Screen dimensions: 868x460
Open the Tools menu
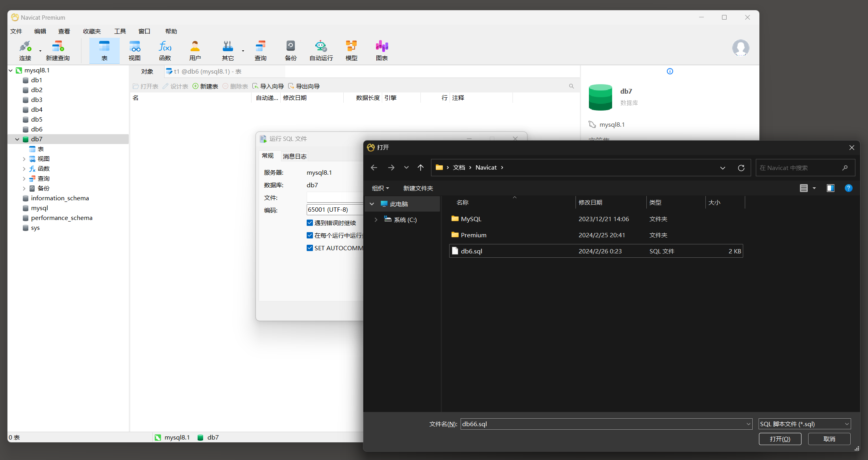pos(120,31)
